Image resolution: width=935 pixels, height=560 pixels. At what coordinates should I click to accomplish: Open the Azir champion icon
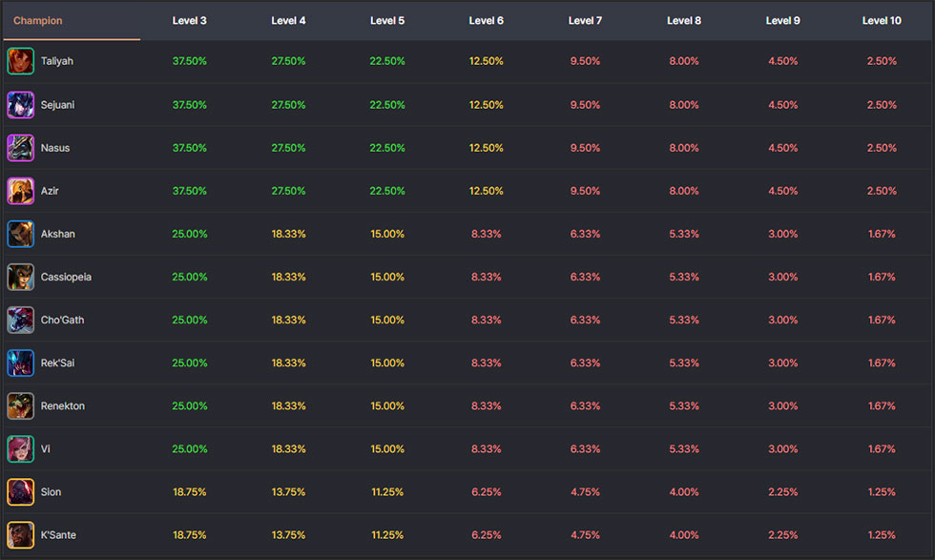point(20,191)
